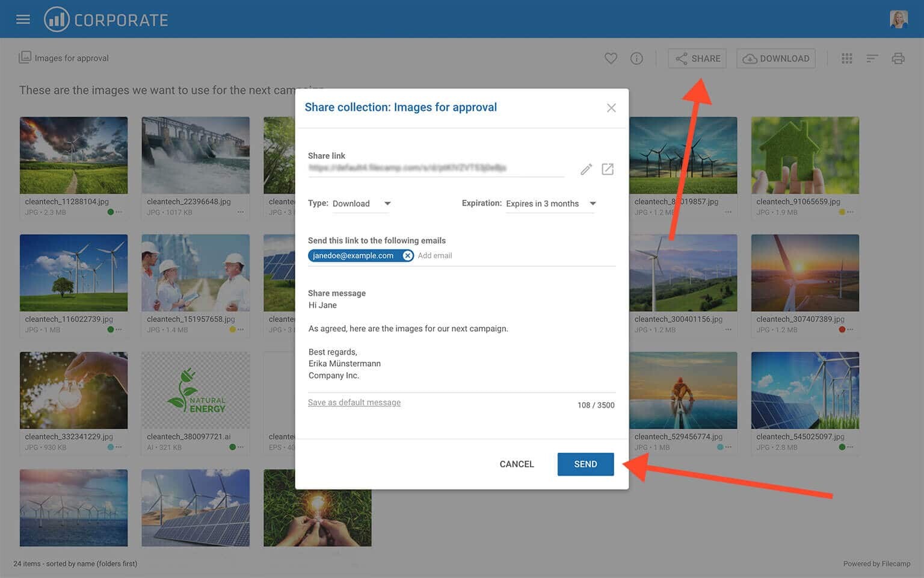Open the sort options icon
The height and width of the screenshot is (578, 924).
(872, 58)
